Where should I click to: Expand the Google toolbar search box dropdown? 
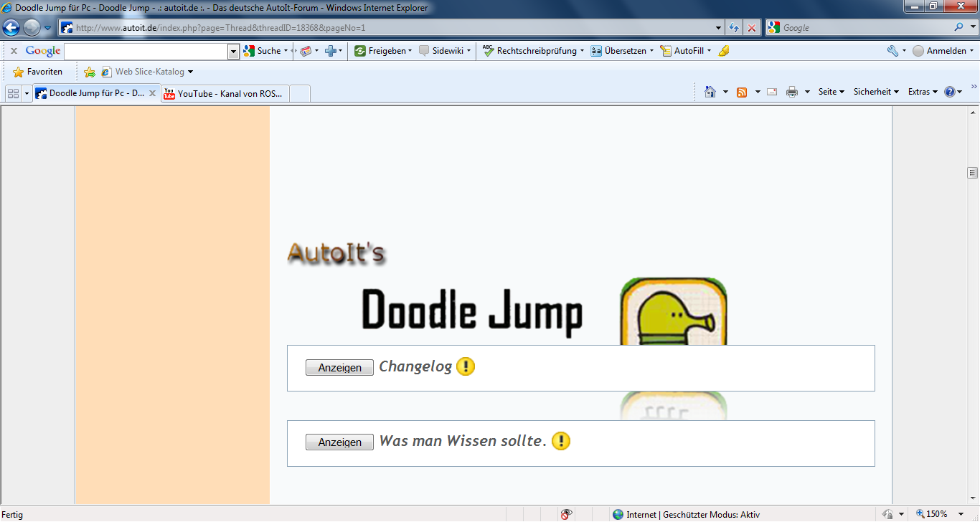tap(233, 52)
